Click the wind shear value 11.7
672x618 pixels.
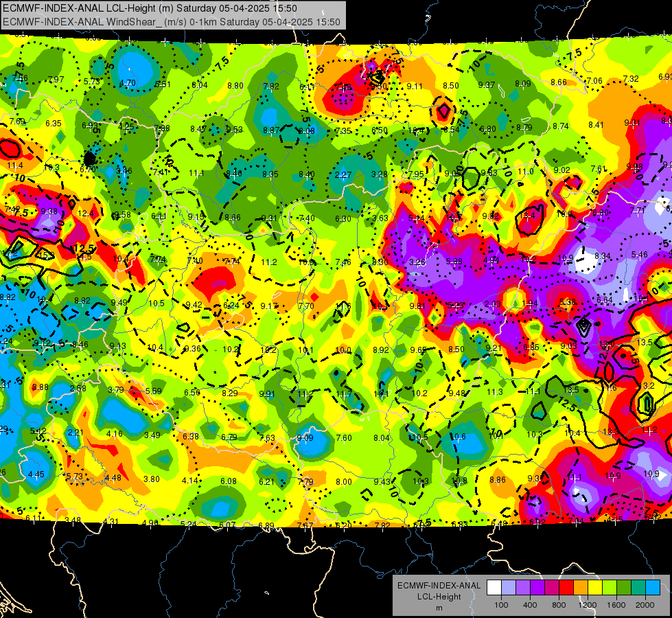344,393
